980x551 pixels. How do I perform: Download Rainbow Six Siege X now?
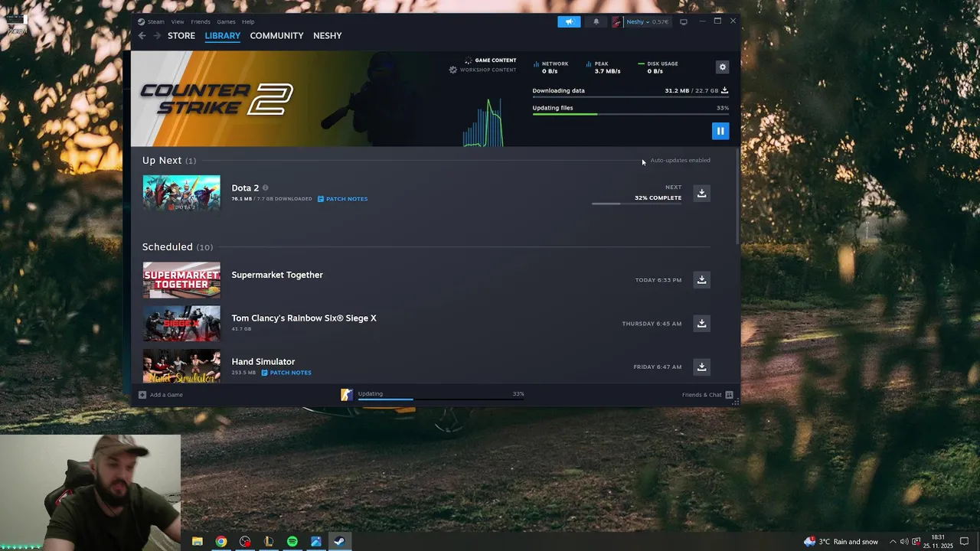[x=701, y=323]
